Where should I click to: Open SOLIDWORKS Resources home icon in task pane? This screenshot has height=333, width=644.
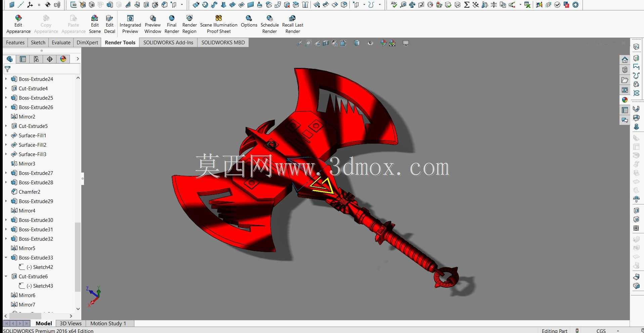(625, 60)
